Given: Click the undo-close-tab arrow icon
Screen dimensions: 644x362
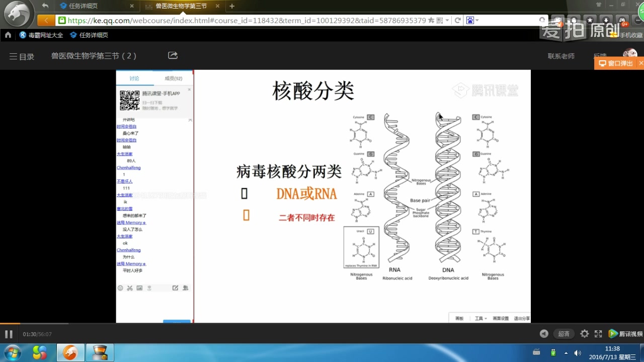Looking at the screenshot, I should [45, 6].
